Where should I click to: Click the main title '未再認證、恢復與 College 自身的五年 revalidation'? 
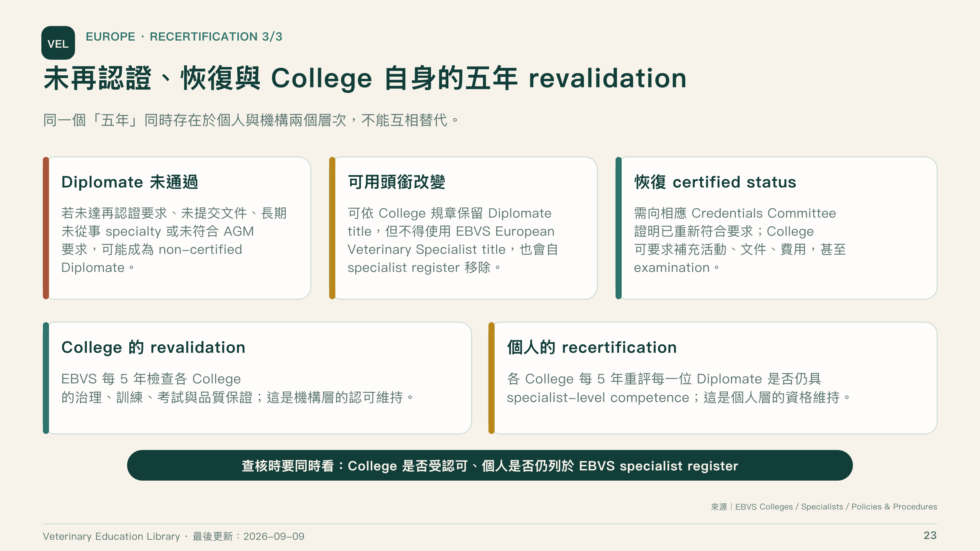point(365,78)
